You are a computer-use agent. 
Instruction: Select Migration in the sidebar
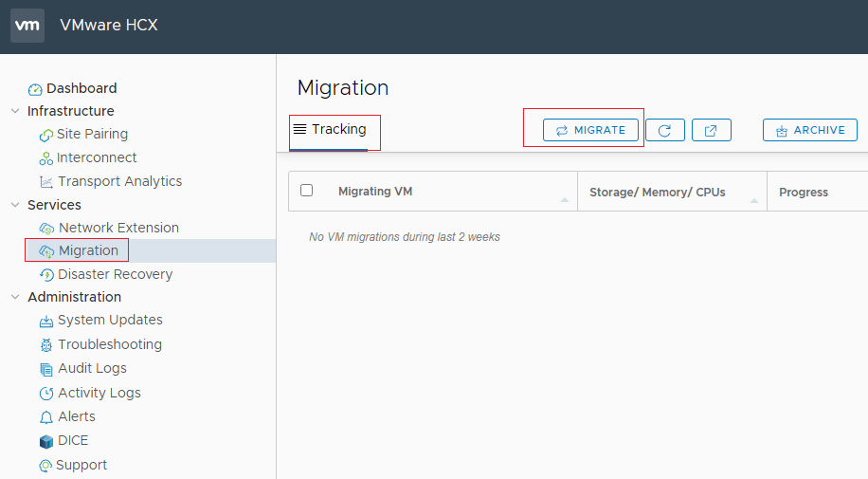point(88,250)
